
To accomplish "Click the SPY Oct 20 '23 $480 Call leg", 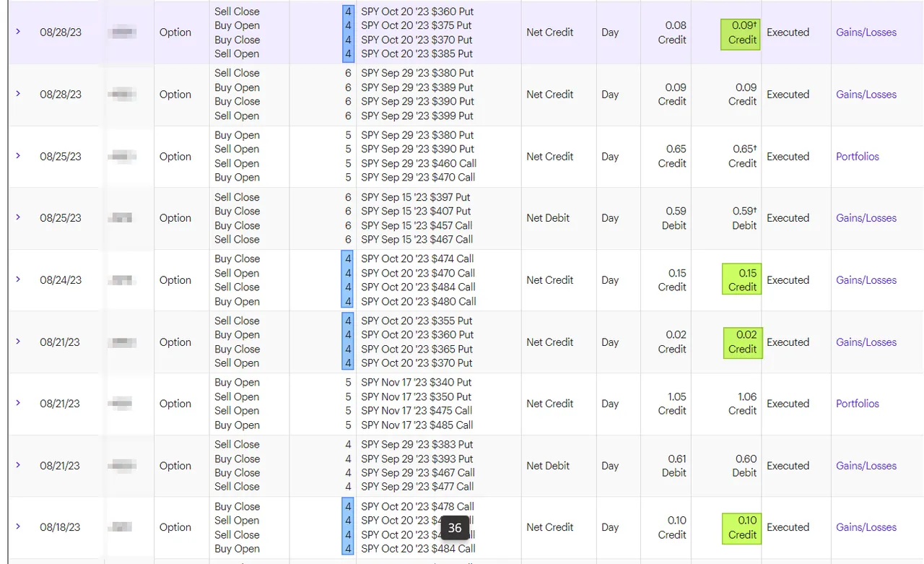I will tap(419, 301).
